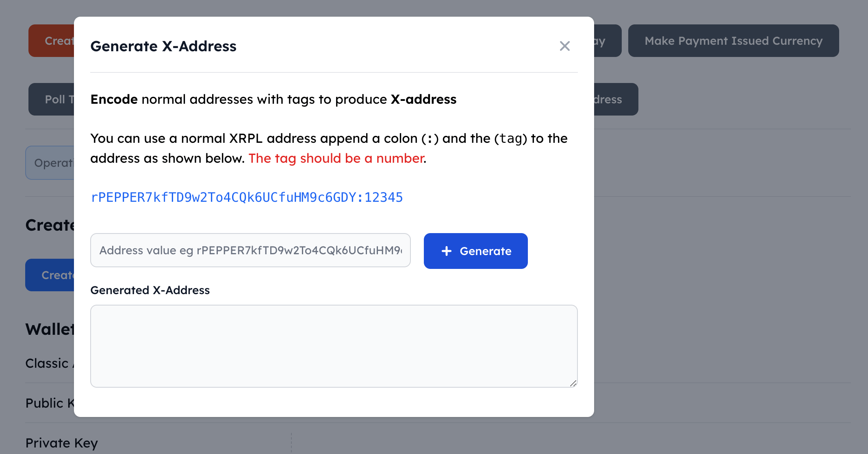This screenshot has height=454, width=868.
Task: Click the Public Key row label
Action: [49, 403]
